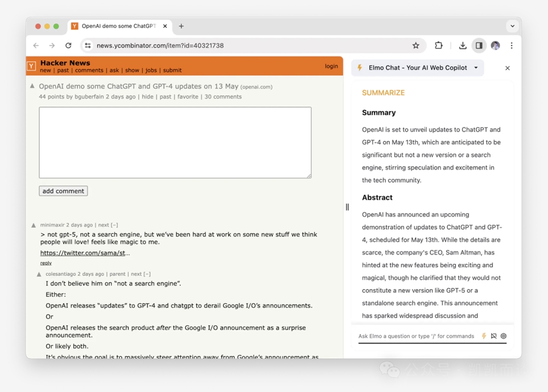Open the site info icon in the address bar
Image resolution: width=548 pixels, height=392 pixels.
click(x=88, y=45)
